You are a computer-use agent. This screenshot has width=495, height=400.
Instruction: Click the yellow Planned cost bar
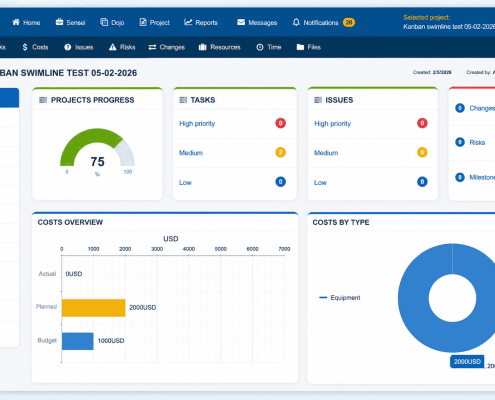[94, 308]
